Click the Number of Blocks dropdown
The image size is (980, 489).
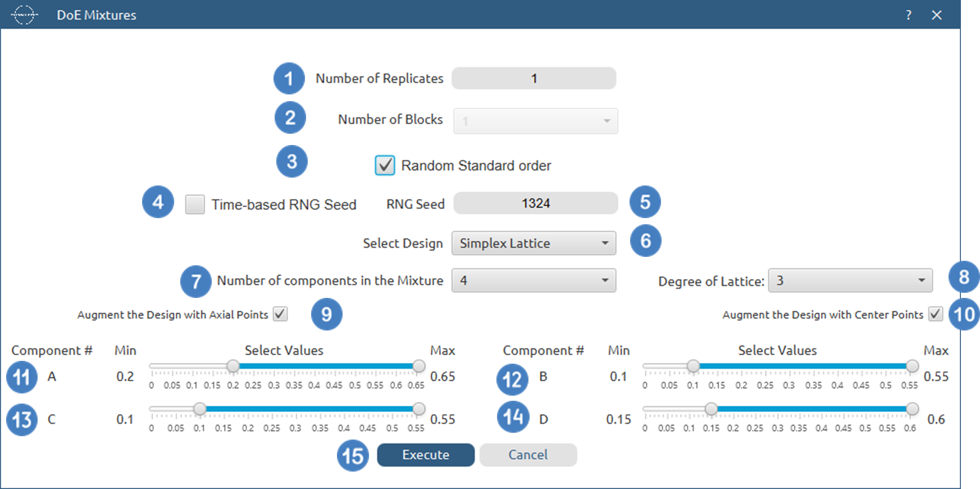click(535, 121)
